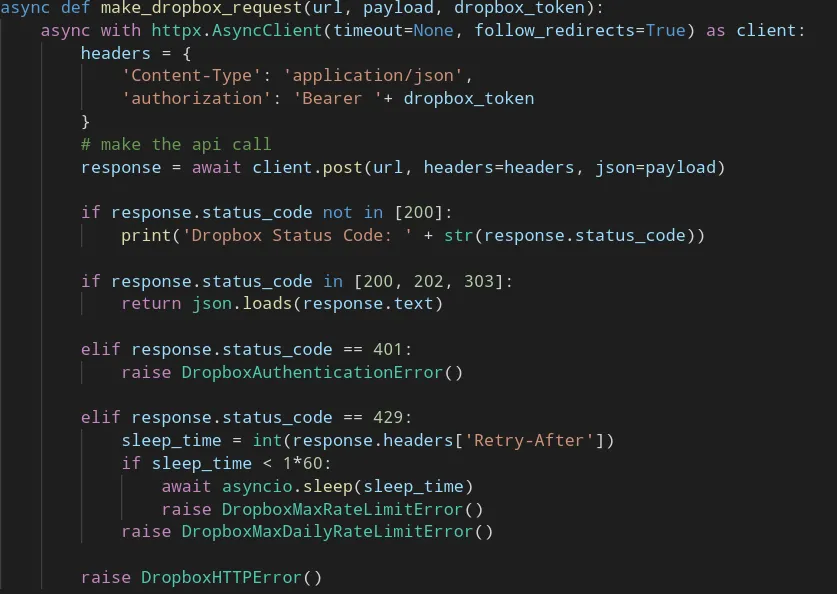Click DropboxMaxRateLimitError() raise
The image size is (837, 594).
(352, 510)
